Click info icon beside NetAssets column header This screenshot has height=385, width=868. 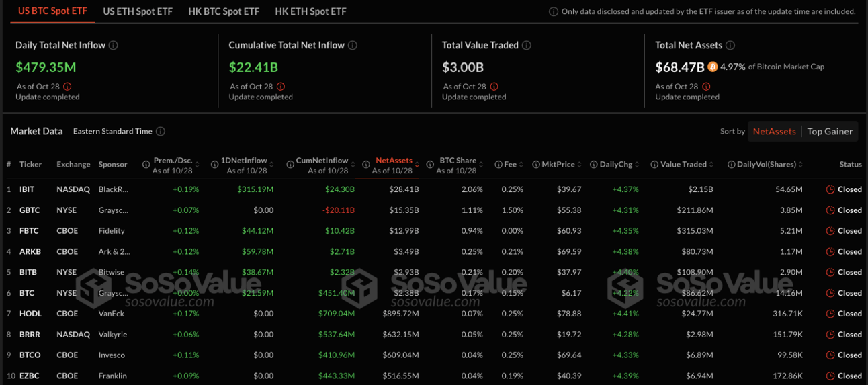[366, 165]
